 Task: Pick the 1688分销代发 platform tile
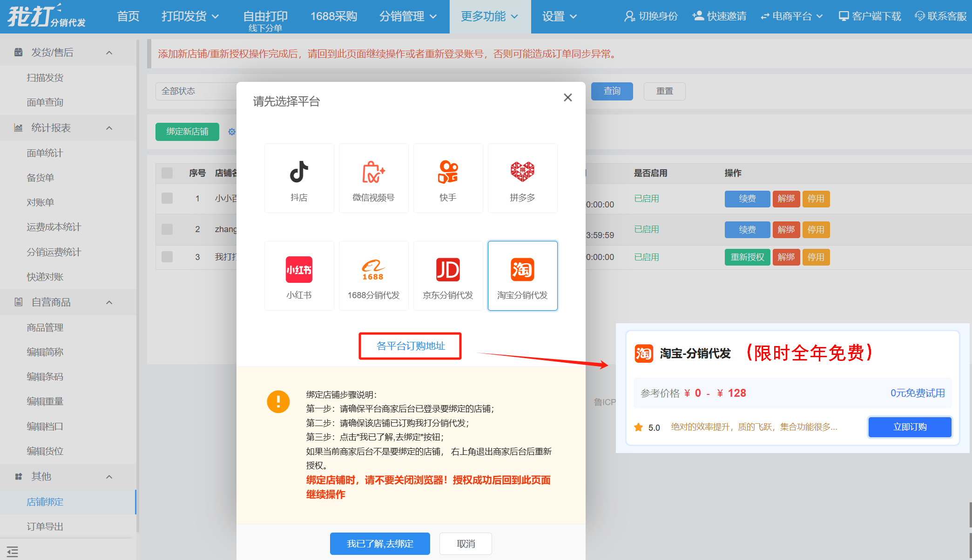(373, 276)
